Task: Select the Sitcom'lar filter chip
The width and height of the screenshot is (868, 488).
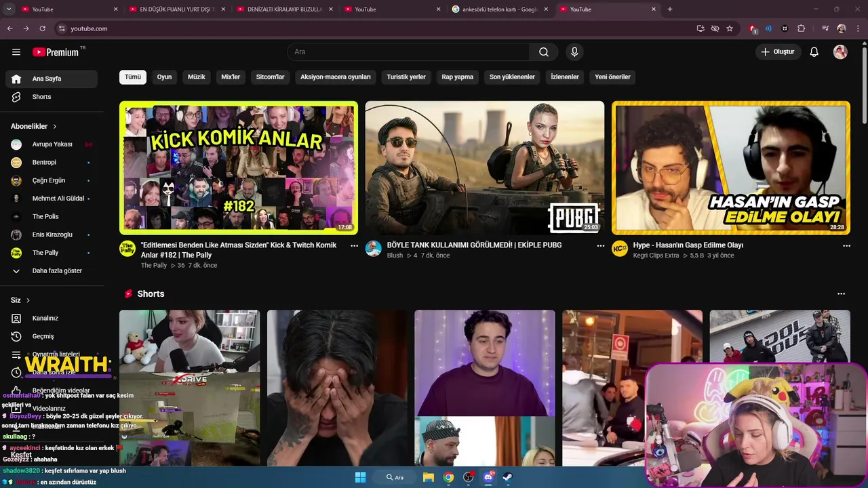Action: [270, 77]
